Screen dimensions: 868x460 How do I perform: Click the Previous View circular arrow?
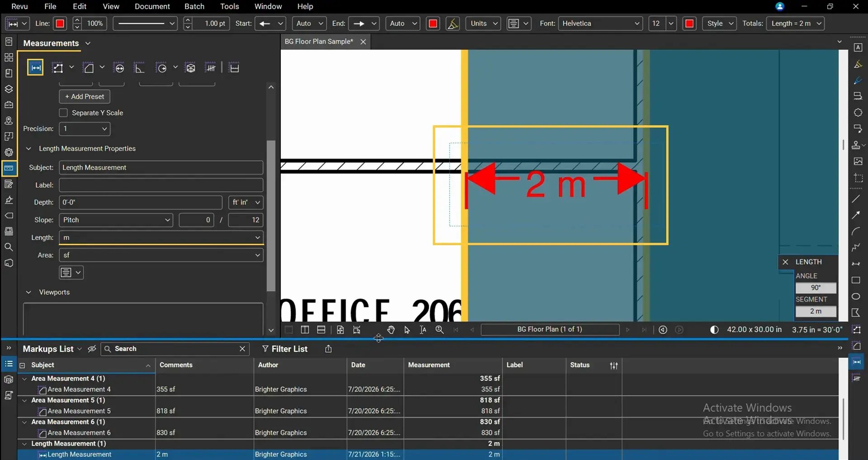tap(663, 330)
